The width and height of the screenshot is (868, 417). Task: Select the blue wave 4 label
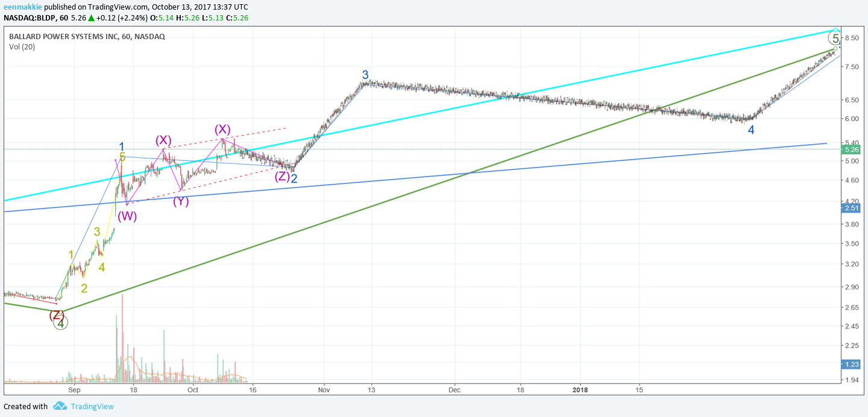tap(751, 130)
